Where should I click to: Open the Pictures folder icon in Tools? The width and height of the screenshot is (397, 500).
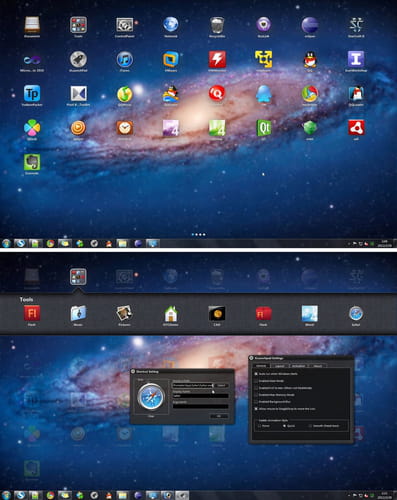(x=124, y=313)
